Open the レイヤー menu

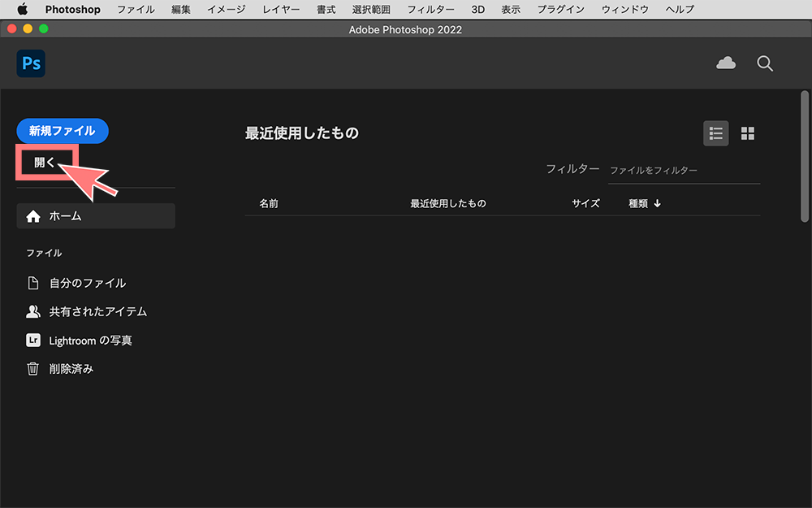281,9
